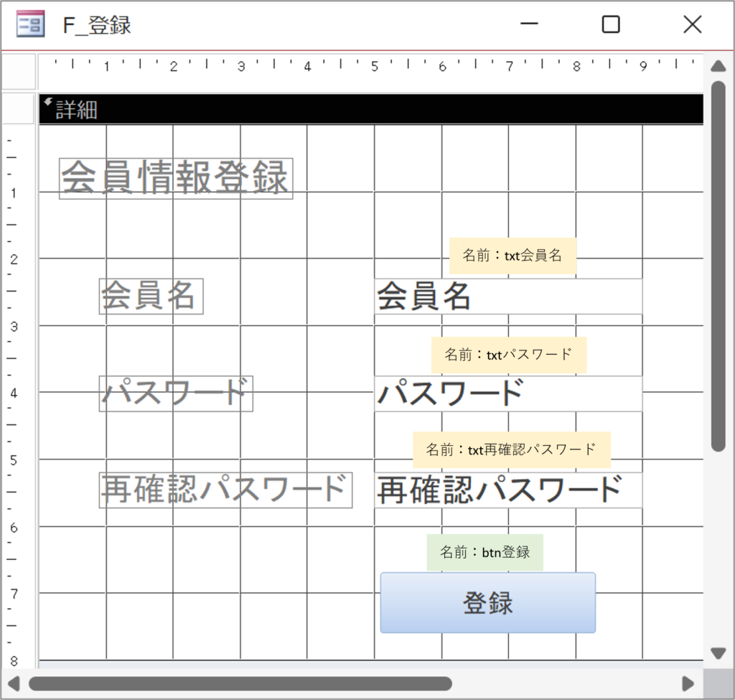
Task: Click the 会員名 text box
Action: tap(507, 297)
